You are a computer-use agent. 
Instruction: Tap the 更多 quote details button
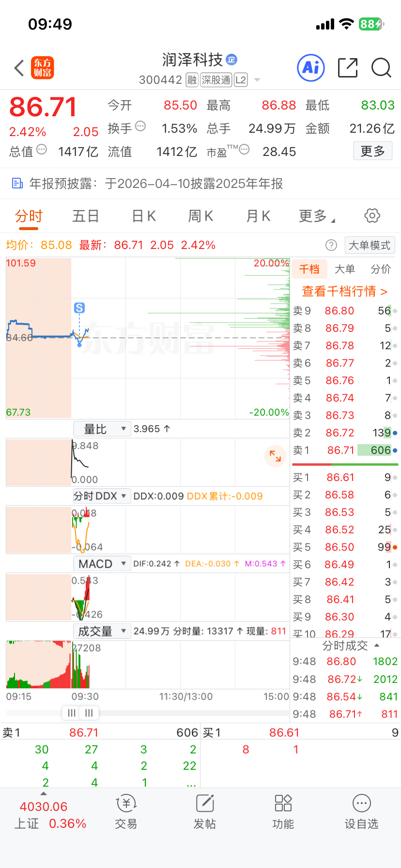coord(372,151)
